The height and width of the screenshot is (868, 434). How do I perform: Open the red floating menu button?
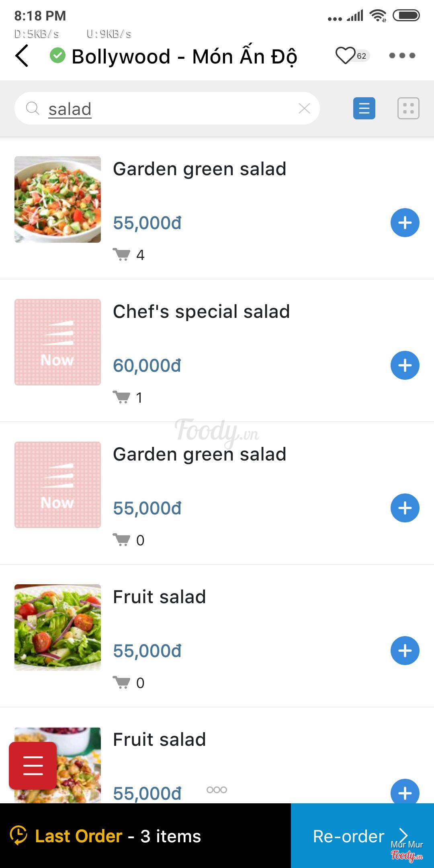(x=33, y=766)
